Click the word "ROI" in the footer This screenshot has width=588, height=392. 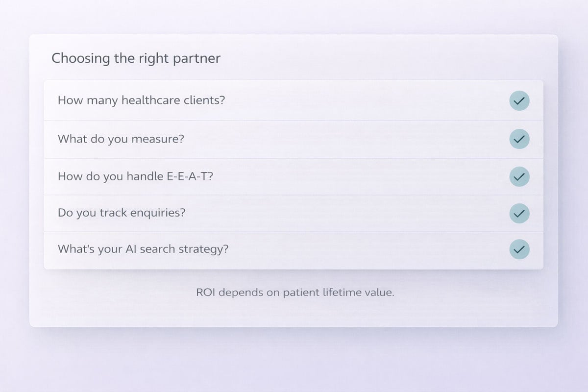click(206, 293)
